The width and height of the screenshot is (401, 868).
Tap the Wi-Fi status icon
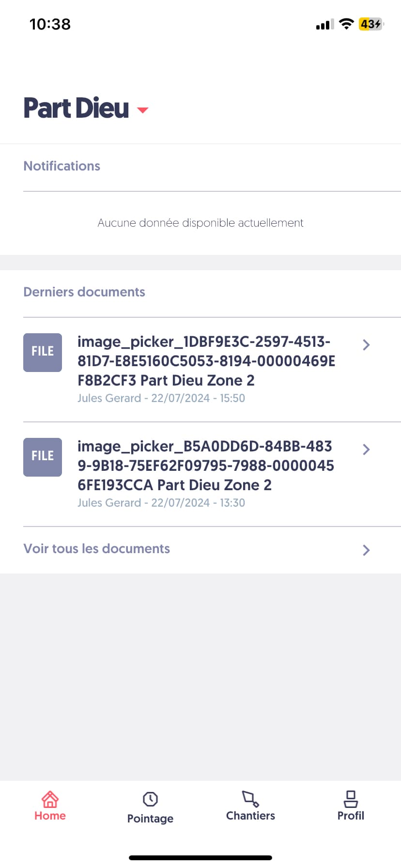tap(346, 24)
